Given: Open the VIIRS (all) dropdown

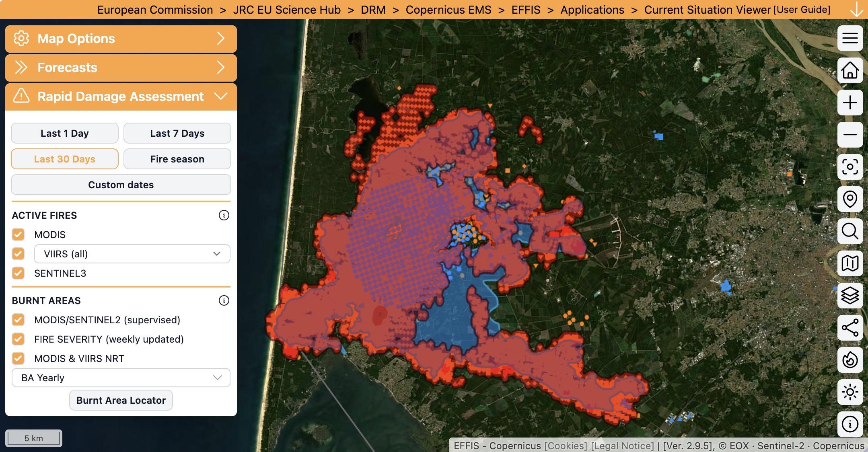Looking at the screenshot, I should 132,254.
